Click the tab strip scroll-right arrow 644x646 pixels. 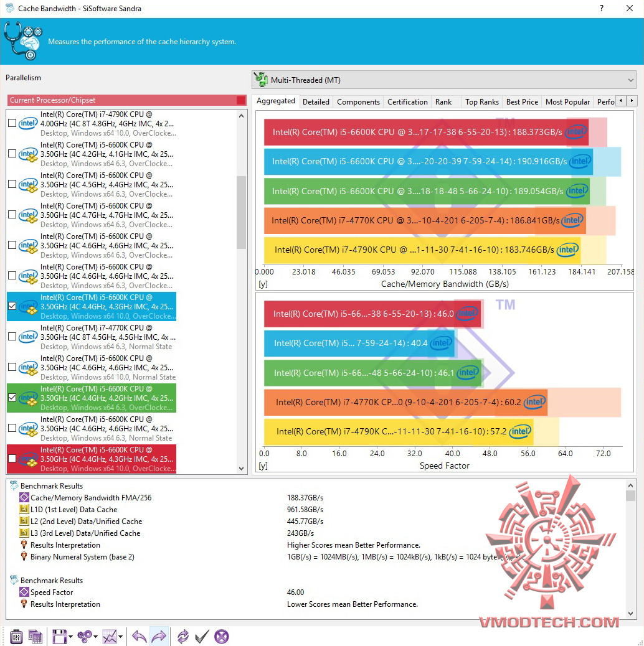[x=632, y=101]
